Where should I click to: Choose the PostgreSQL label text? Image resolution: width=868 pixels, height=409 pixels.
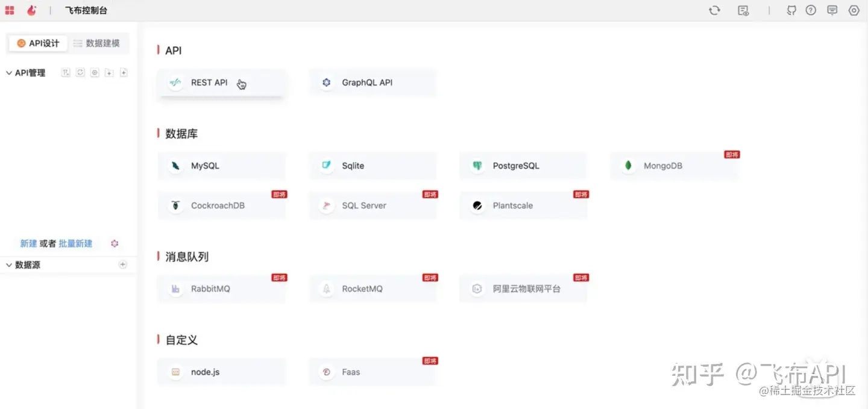[516, 166]
